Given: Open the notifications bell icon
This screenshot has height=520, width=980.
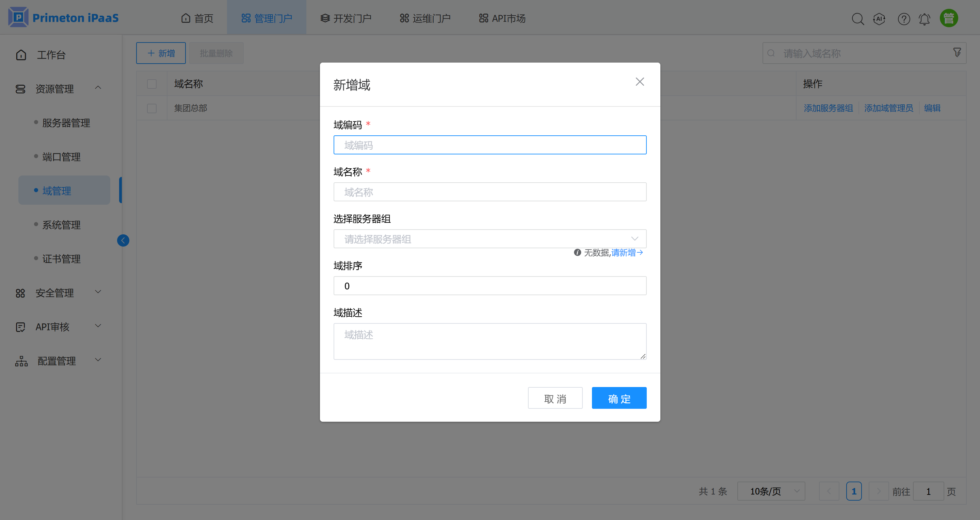Looking at the screenshot, I should click(x=925, y=18).
